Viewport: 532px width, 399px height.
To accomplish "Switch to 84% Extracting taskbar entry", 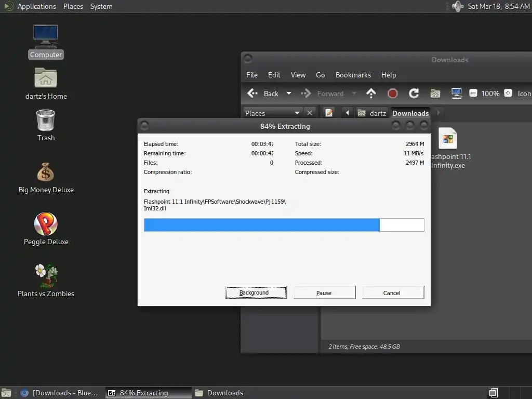I will click(148, 393).
